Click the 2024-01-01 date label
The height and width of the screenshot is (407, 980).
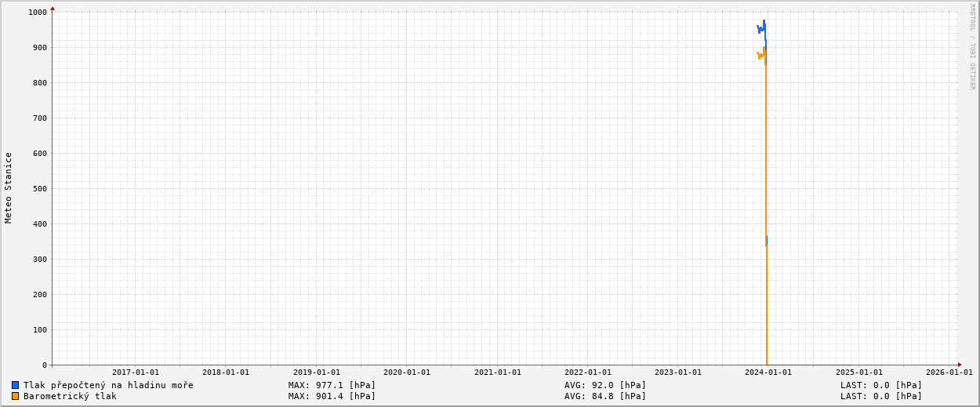click(x=768, y=372)
